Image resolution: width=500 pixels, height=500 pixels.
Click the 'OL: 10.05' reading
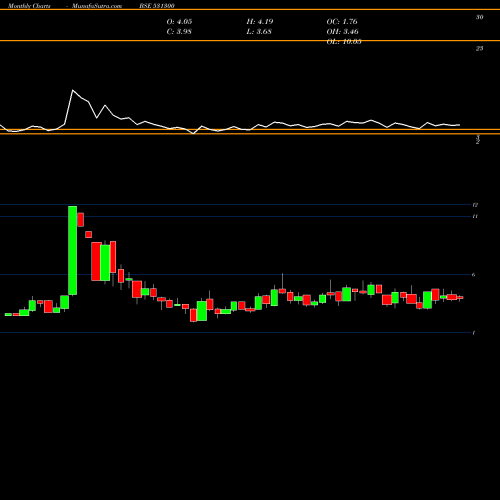pos(344,42)
